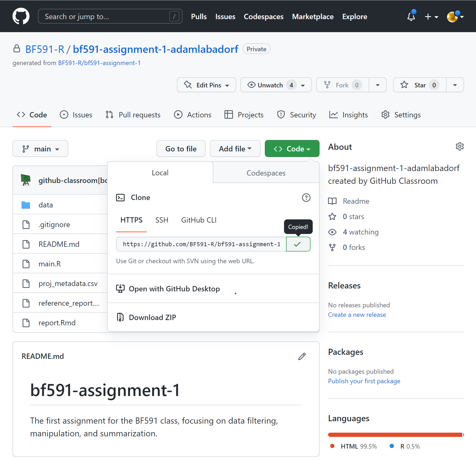Expand the main branch selector
This screenshot has height=460, width=476.
pyautogui.click(x=40, y=149)
